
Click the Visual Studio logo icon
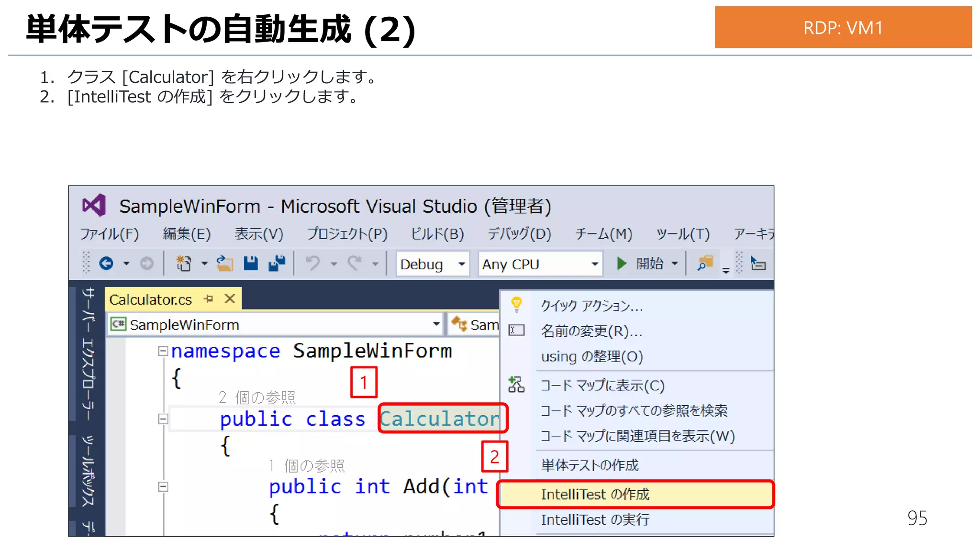[x=94, y=206]
